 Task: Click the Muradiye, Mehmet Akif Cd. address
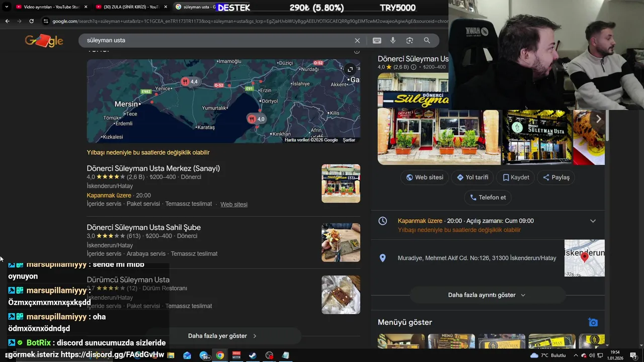click(x=477, y=258)
